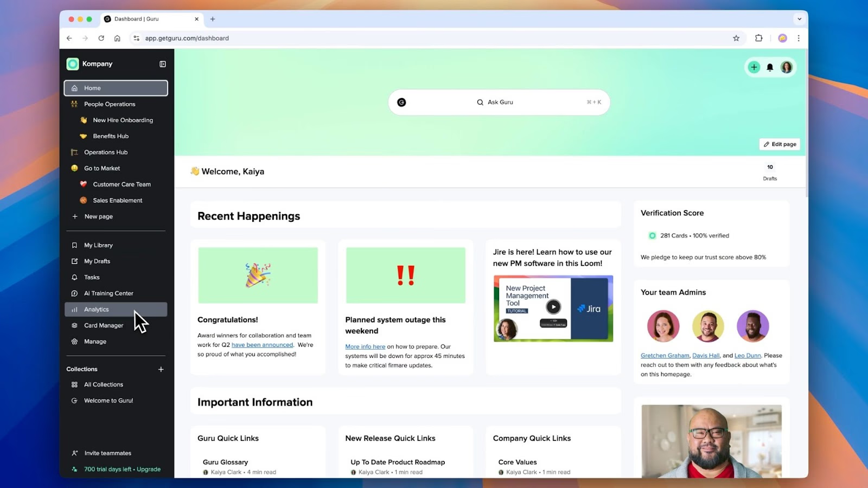Follow the 'have been announced' link
The width and height of the screenshot is (868, 488).
262,345
